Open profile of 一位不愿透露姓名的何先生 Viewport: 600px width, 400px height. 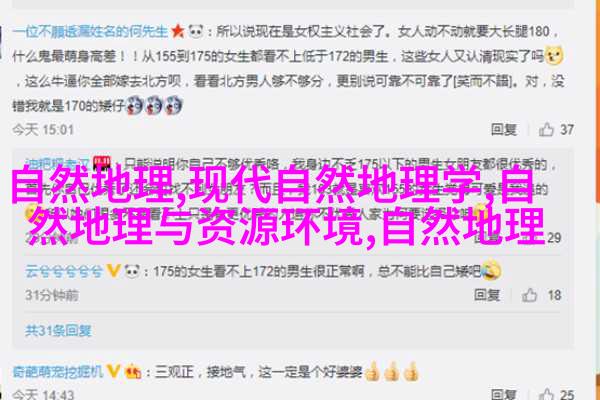(90, 31)
